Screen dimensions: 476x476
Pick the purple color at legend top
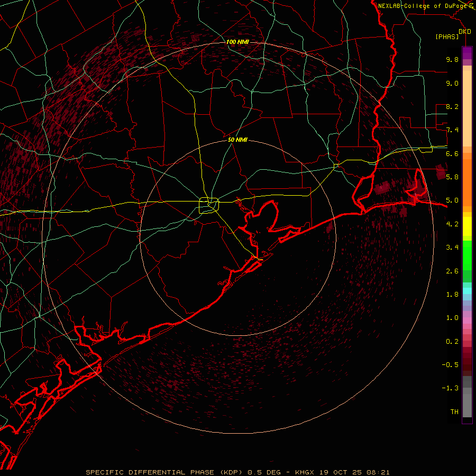click(467, 53)
